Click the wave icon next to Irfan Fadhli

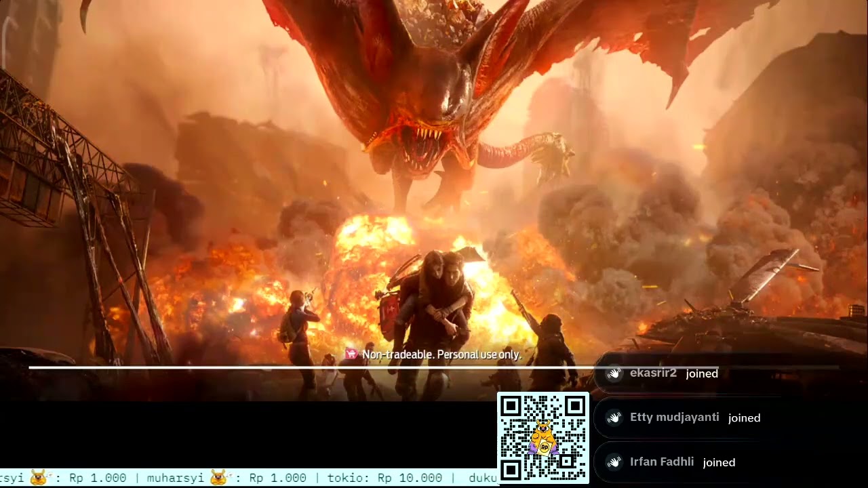pyautogui.click(x=614, y=462)
